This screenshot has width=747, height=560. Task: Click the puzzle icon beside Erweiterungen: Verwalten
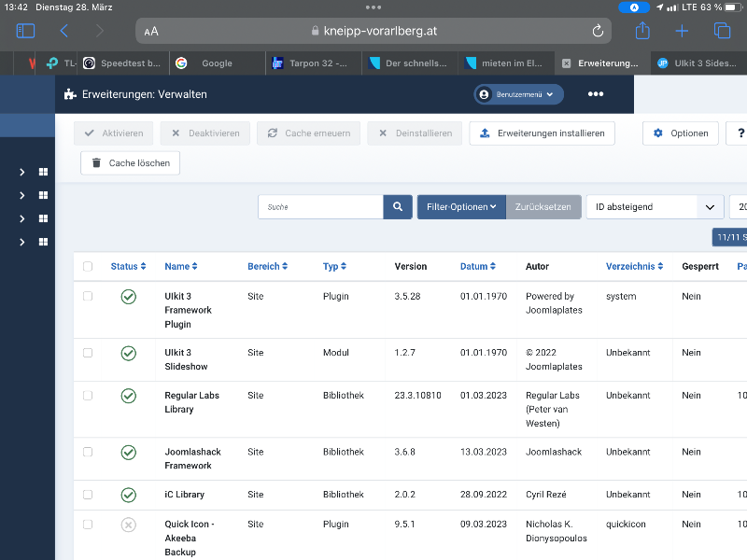pos(70,94)
